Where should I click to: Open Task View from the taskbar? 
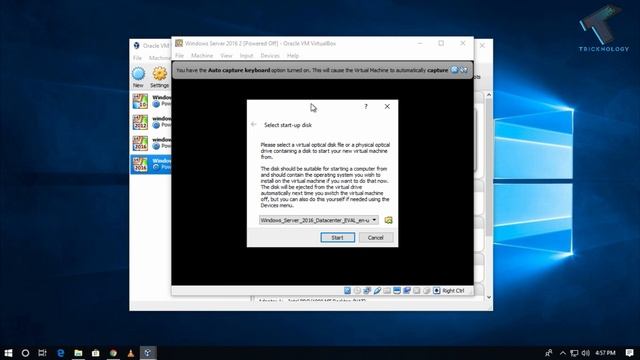pyautogui.click(x=42, y=353)
